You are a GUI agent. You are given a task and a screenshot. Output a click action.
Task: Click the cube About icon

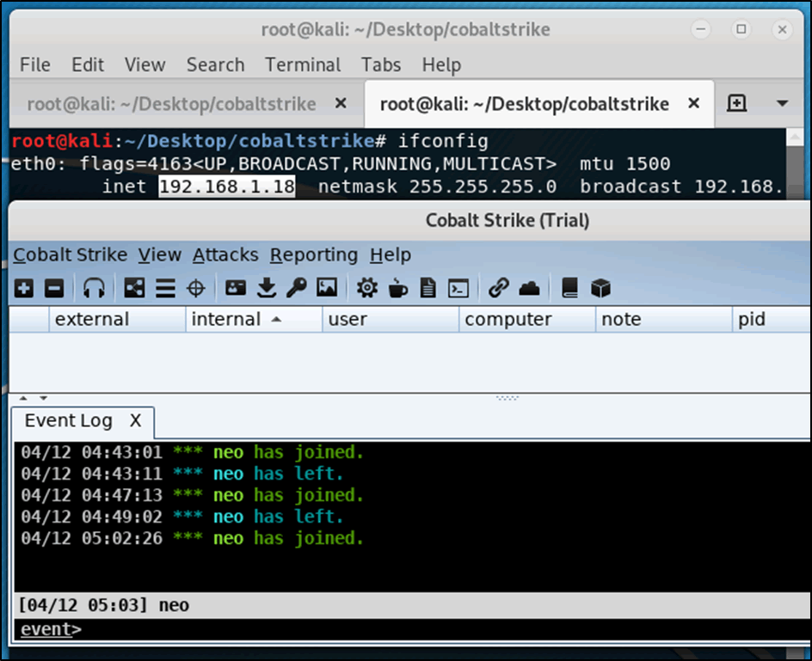tap(600, 288)
